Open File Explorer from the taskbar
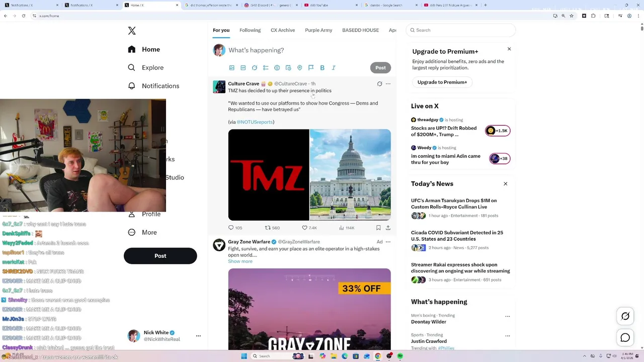644x362 pixels. pyautogui.click(x=334, y=356)
